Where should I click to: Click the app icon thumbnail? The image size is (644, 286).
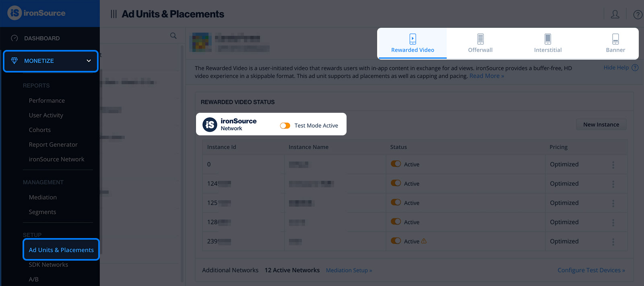200,42
